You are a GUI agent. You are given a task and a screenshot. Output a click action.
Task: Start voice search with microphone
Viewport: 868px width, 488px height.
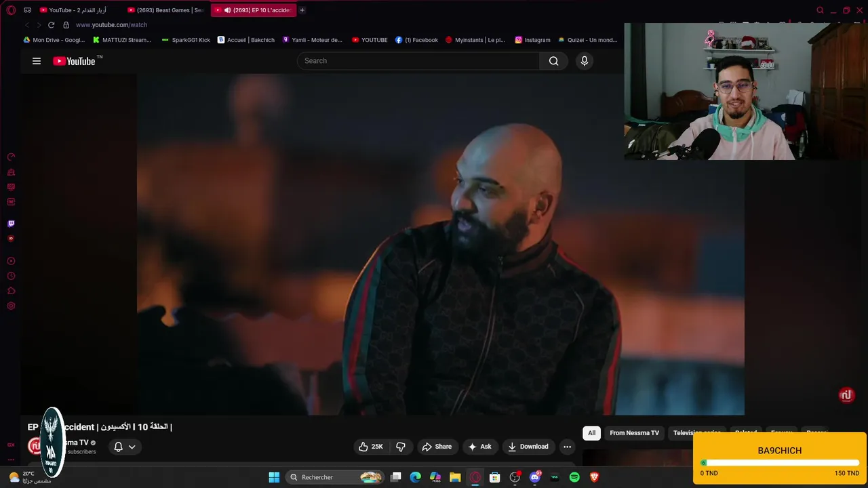click(585, 61)
